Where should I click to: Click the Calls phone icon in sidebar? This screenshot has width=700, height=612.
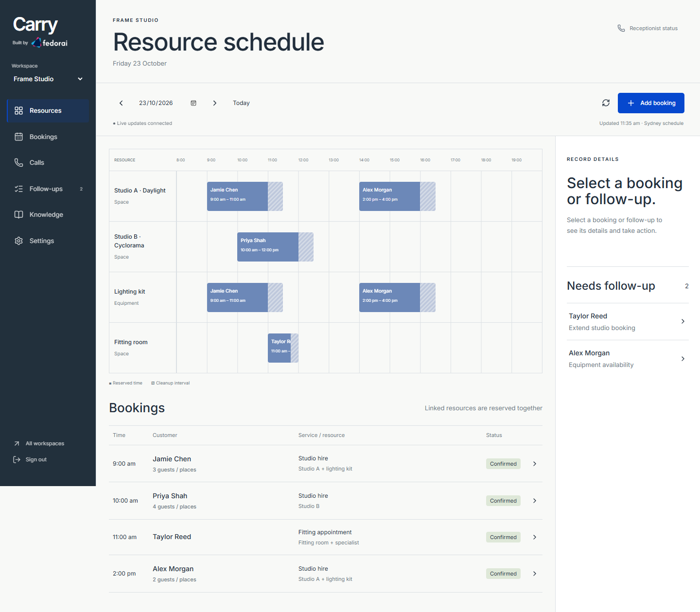[x=18, y=162]
